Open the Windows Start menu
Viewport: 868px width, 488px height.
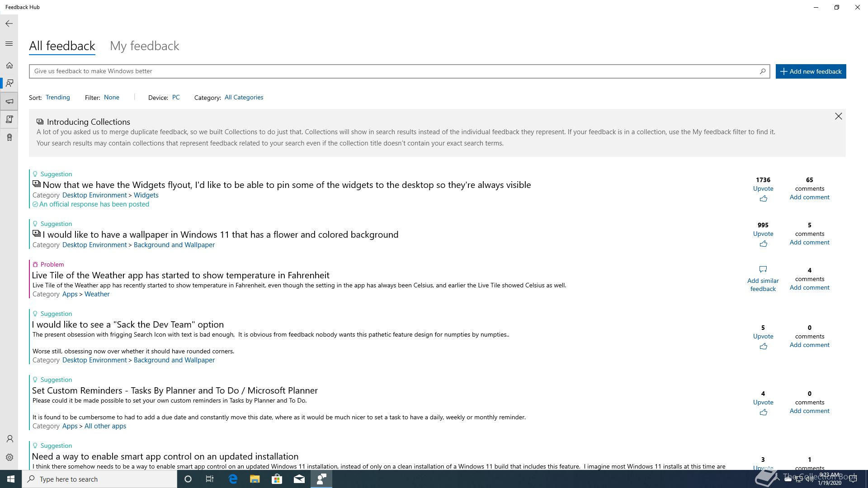coord(11,479)
